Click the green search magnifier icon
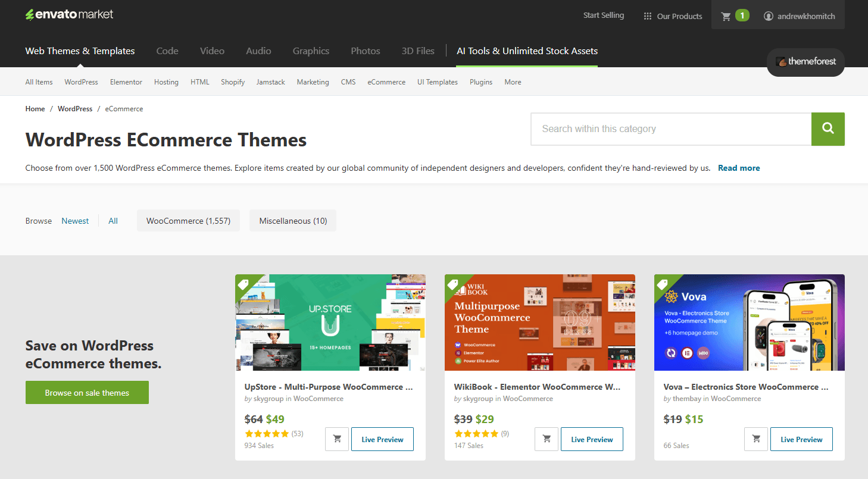This screenshot has height=479, width=868. coord(828,129)
